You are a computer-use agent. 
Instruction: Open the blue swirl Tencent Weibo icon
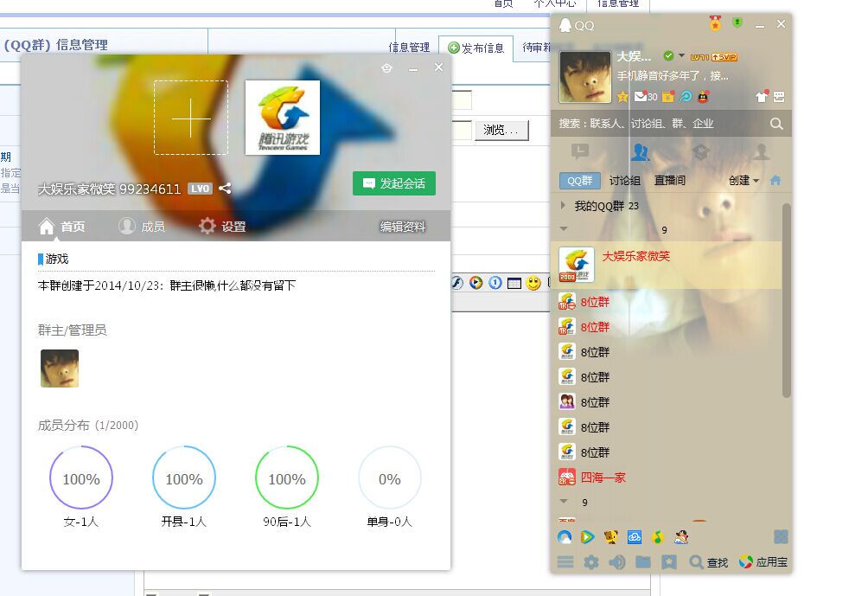click(x=686, y=97)
